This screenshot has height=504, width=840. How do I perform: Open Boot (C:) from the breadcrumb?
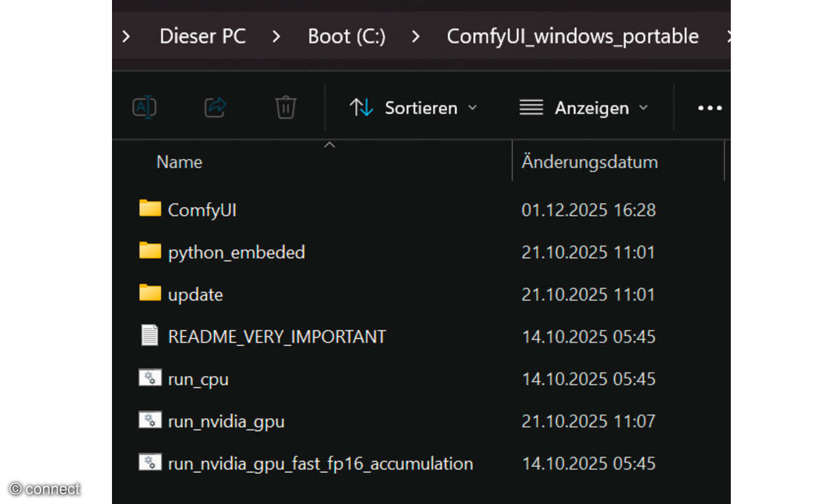346,36
